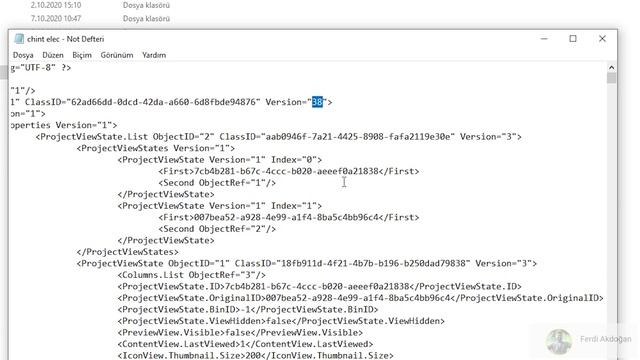Click Dosya klasörü in 7.10.2020 row
Viewport: 640px width, 360px height.
[146, 18]
